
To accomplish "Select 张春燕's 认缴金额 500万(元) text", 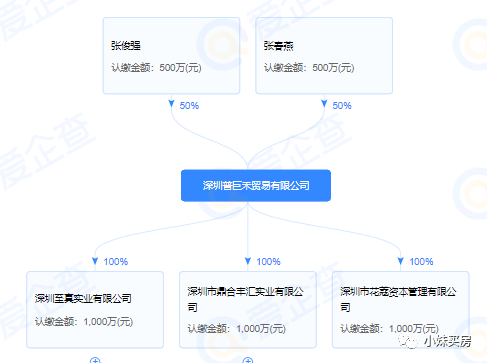I will (x=309, y=68).
